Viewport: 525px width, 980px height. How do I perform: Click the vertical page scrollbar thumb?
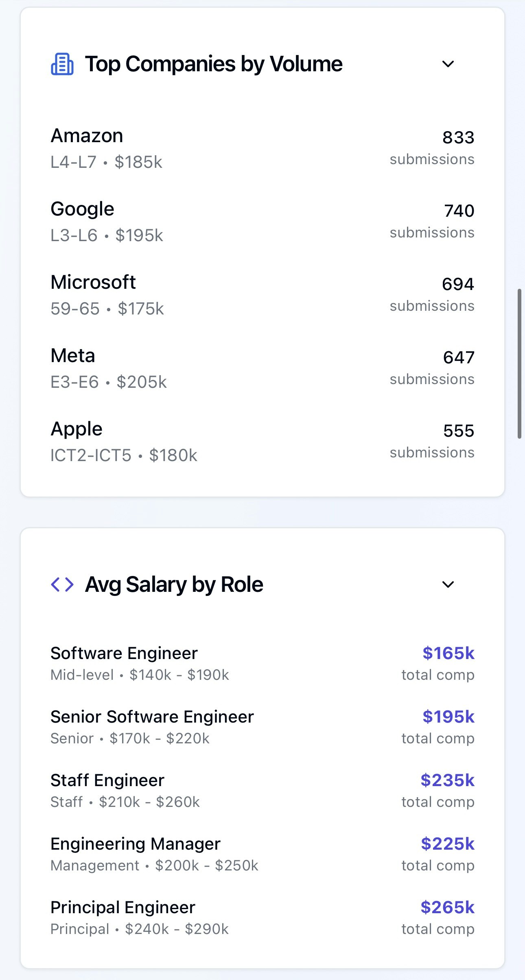pyautogui.click(x=519, y=364)
